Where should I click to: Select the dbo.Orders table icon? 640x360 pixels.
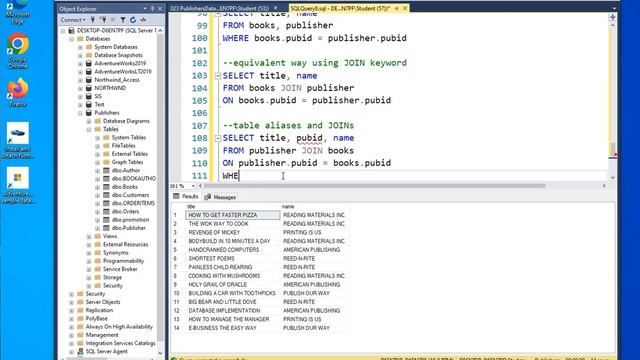pyautogui.click(x=106, y=211)
